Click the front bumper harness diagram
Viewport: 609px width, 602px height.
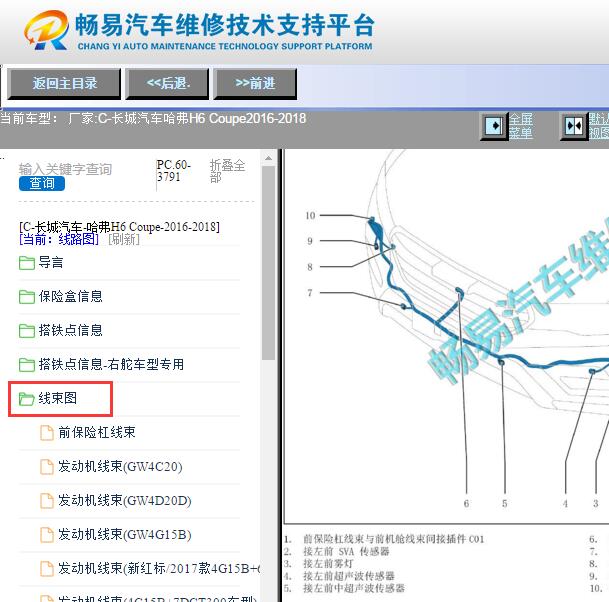coord(447,336)
